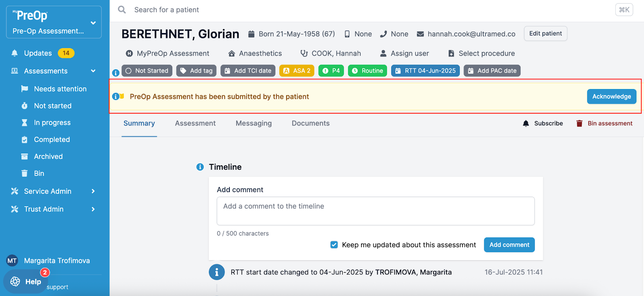Image resolution: width=644 pixels, height=296 pixels.
Task: Uncheck Keep me updated about this assessment
Action: [334, 245]
